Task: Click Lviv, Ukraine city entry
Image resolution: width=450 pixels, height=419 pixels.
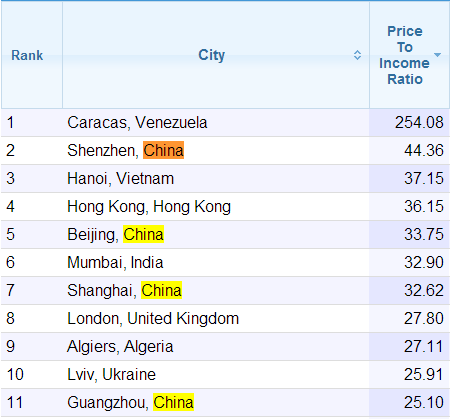Action: tap(112, 374)
